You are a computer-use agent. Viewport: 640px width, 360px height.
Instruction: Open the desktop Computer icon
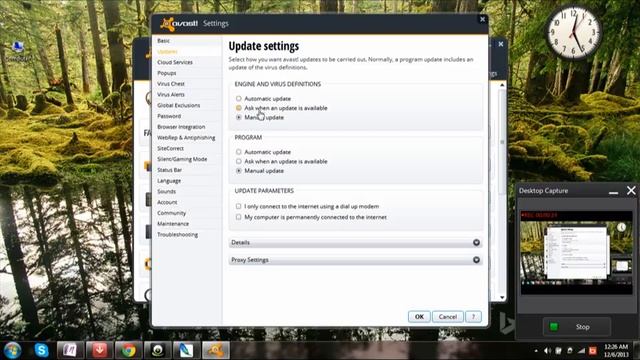[x=18, y=51]
